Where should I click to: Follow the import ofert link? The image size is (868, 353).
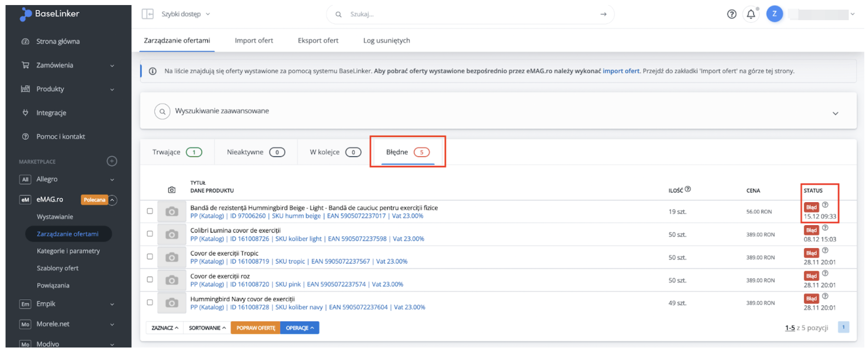[x=621, y=71]
